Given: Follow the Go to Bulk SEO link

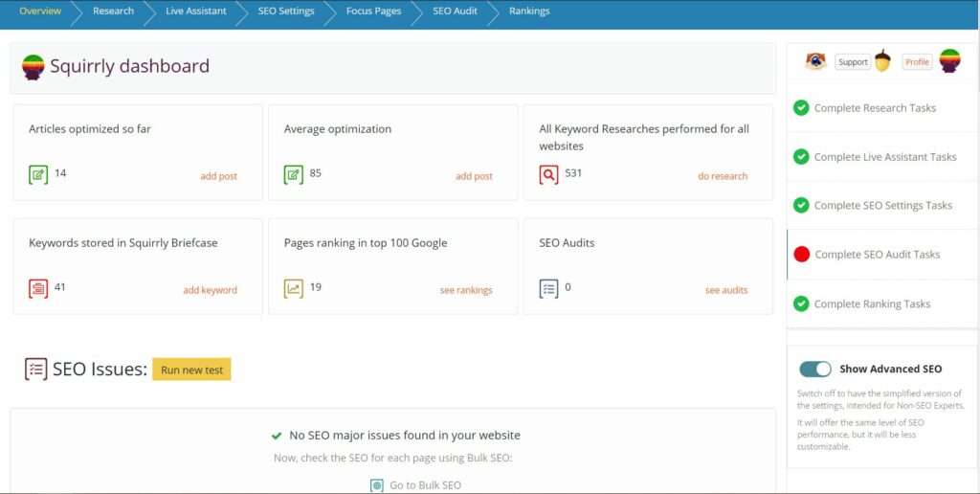Looking at the screenshot, I should [425, 485].
